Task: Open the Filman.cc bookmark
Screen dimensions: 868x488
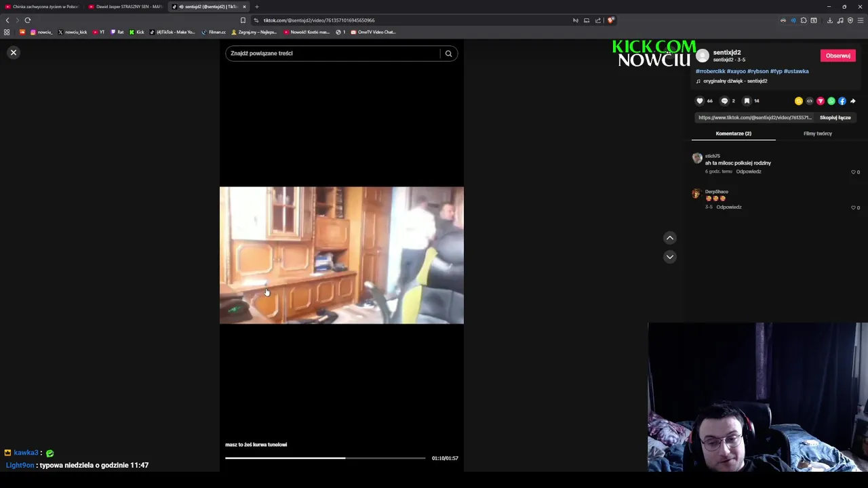Action: coord(214,32)
